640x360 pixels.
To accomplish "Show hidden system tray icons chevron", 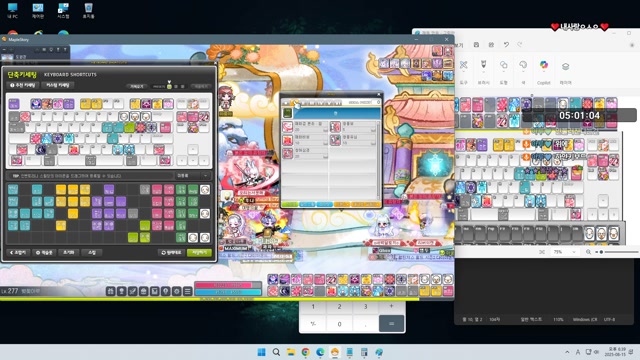I will point(567,352).
